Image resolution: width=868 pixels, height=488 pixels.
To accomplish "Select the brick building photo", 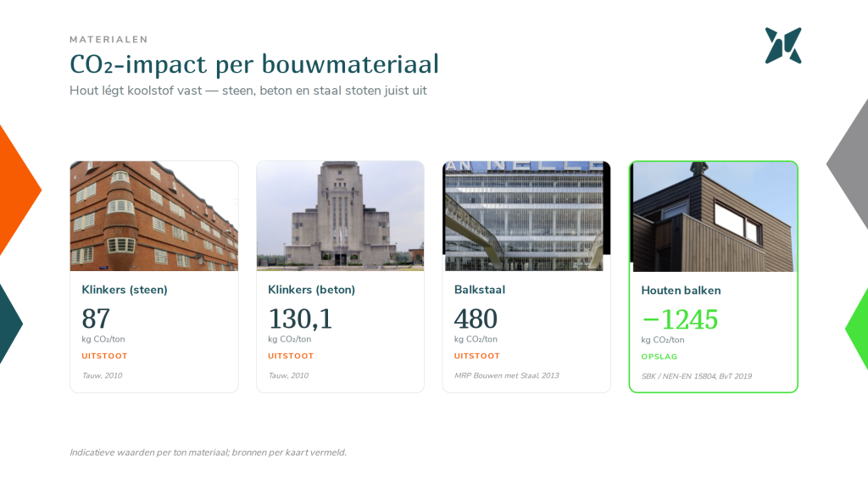I will pyautogui.click(x=154, y=216).
